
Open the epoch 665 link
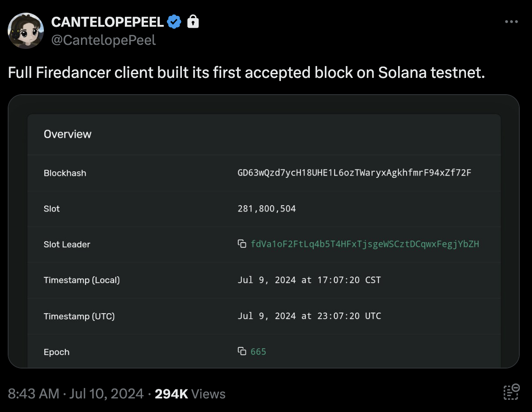click(258, 351)
